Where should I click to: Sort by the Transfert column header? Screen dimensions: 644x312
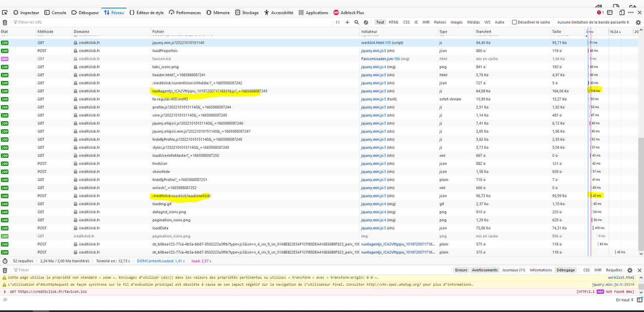512,32
